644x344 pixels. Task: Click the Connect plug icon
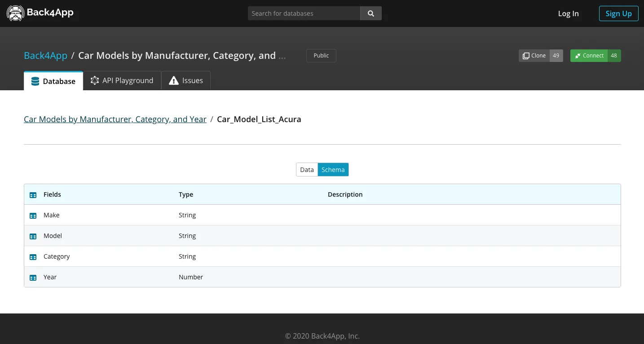[578, 56]
